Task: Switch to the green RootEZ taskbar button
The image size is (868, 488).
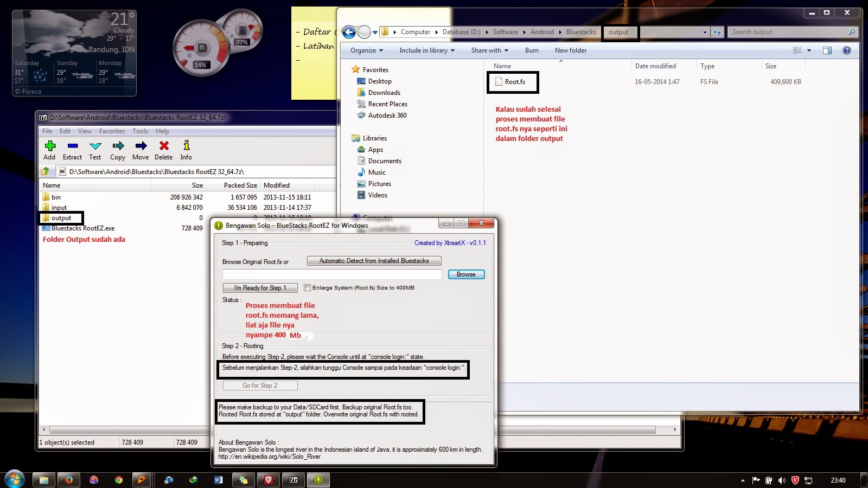Action: coord(318,480)
